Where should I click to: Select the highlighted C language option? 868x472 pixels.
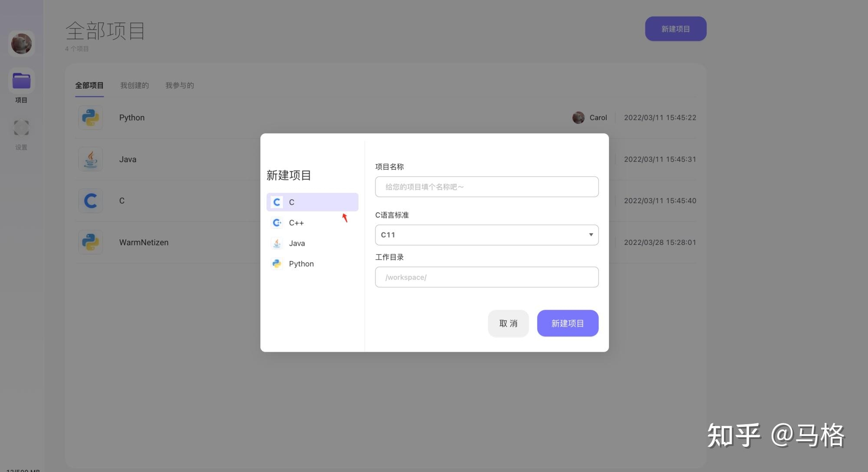coord(312,202)
